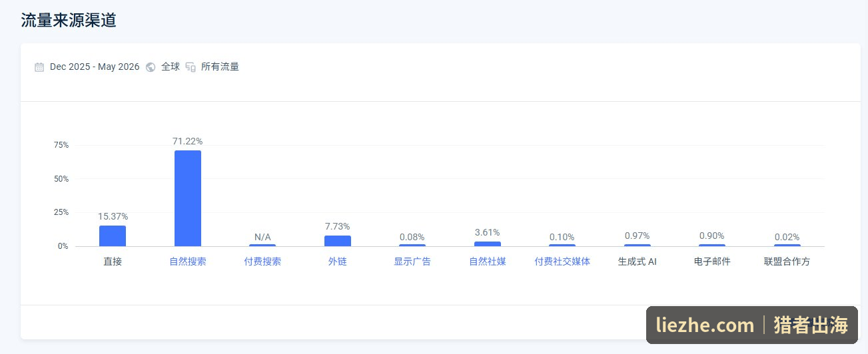Click the 流量来源渠道 section heading

tap(69, 20)
